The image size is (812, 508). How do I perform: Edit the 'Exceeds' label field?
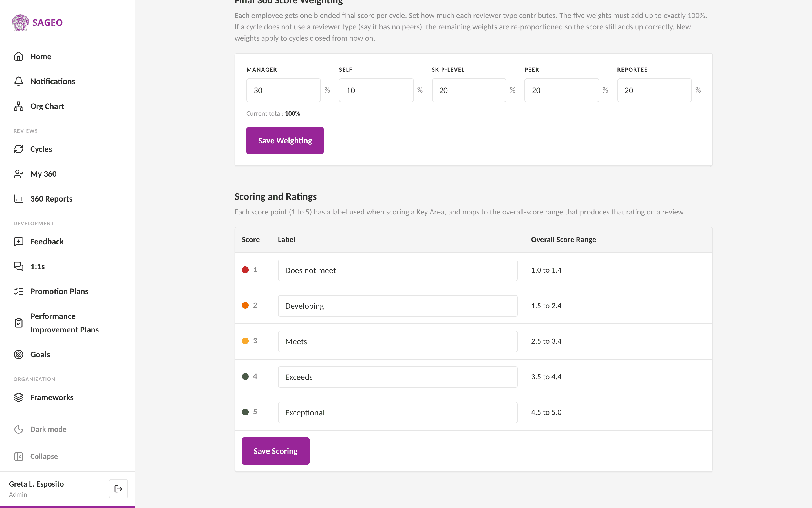[398, 377]
